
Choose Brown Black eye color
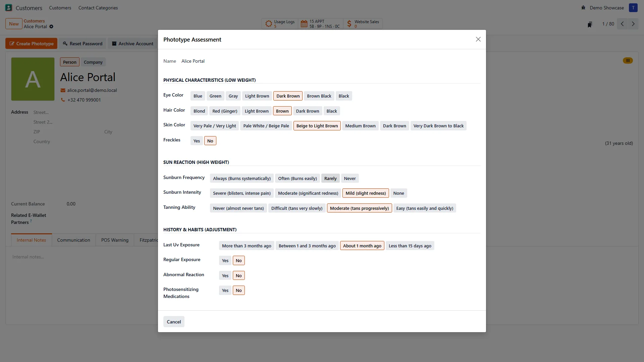click(319, 96)
